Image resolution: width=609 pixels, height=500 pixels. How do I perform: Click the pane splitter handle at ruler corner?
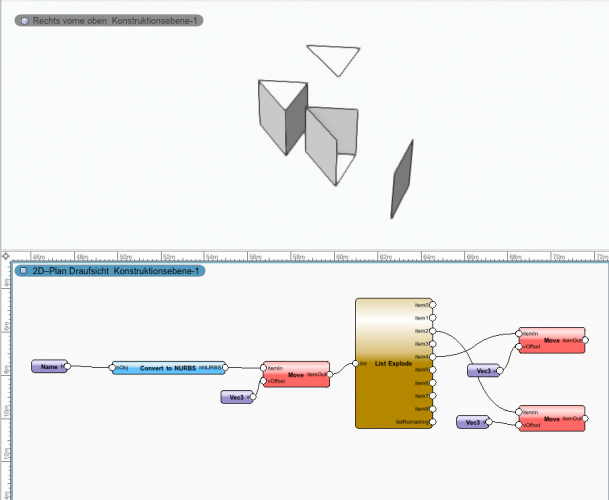(x=6, y=257)
